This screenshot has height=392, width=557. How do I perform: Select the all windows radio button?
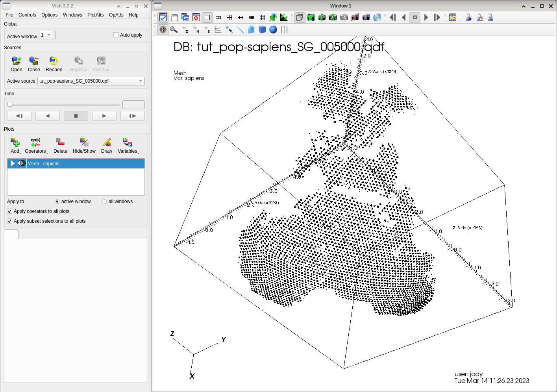[104, 202]
